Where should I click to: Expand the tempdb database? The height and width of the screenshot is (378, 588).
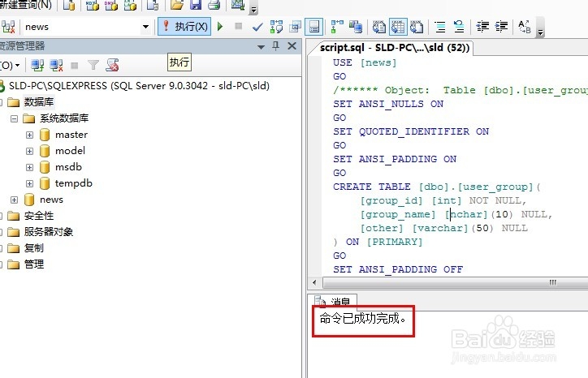pos(29,183)
